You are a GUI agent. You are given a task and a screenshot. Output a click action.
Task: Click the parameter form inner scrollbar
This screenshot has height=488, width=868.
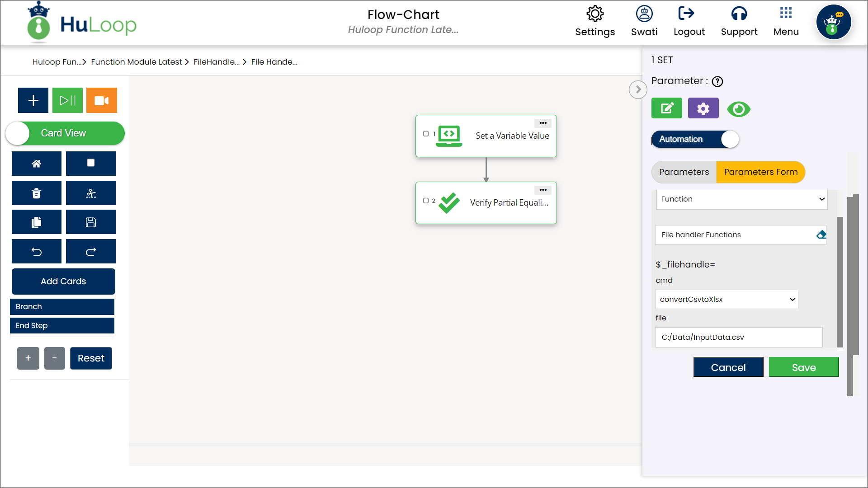tap(840, 282)
